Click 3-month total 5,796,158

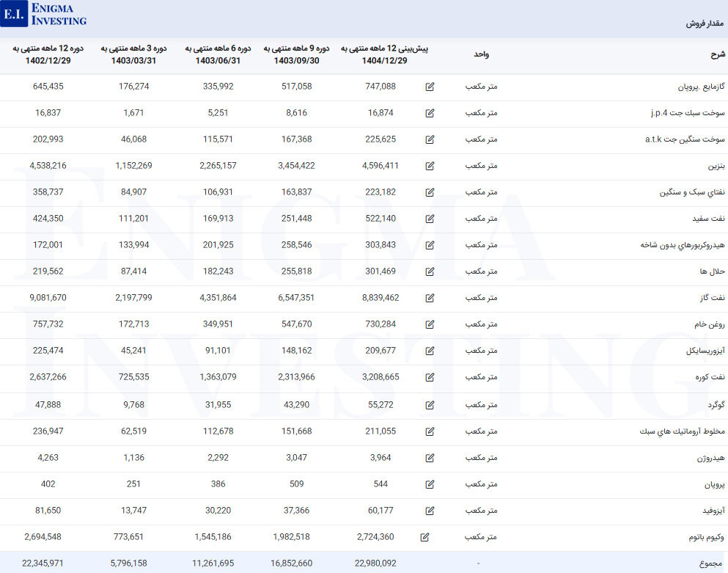[128, 563]
